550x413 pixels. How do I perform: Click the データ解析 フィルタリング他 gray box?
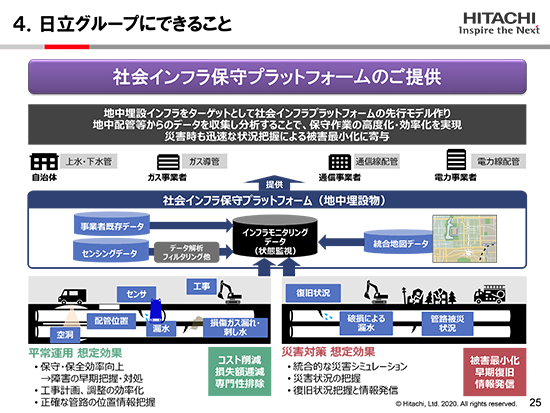coord(187,252)
